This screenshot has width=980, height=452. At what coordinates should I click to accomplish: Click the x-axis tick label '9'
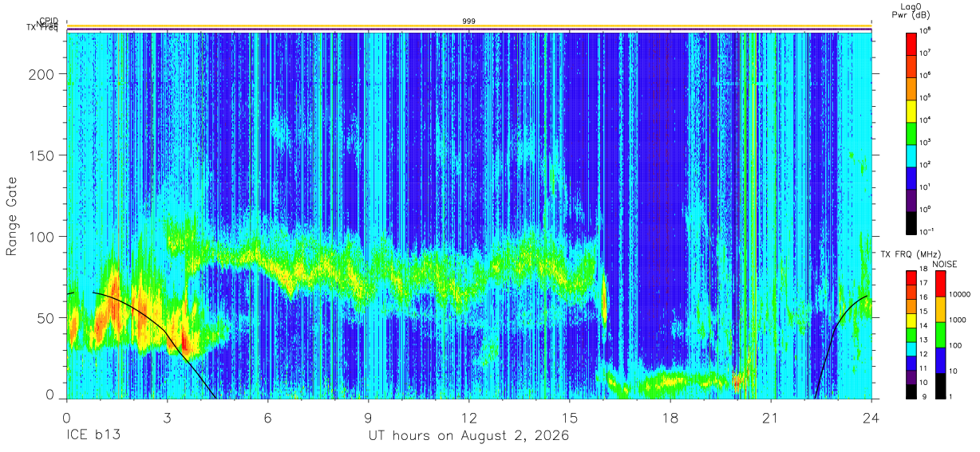368,417
